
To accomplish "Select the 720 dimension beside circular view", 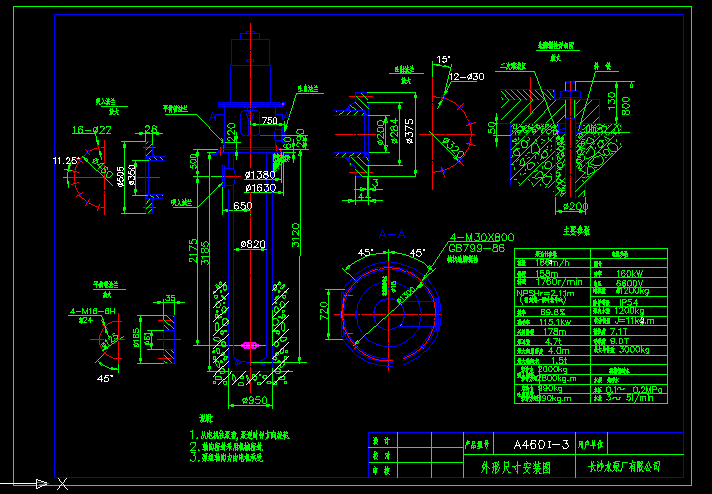I will (x=324, y=313).
